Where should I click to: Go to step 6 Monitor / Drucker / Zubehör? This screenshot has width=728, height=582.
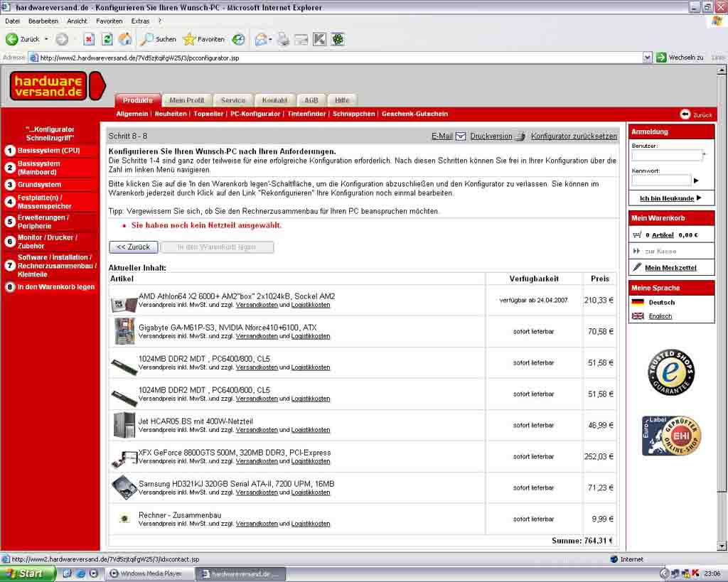47,242
